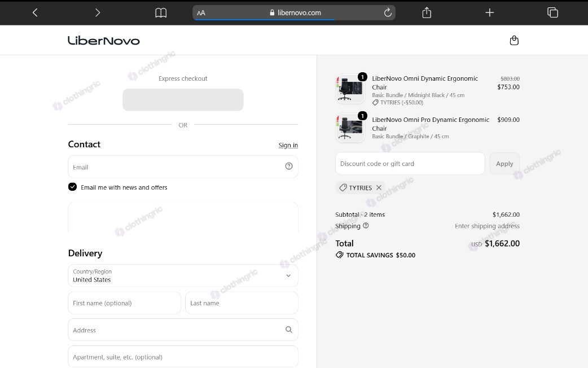Click the 'LiberNovo Omni Pro Dynamic Ergonomic Chair' name
The width and height of the screenshot is (588, 368).
(431, 124)
